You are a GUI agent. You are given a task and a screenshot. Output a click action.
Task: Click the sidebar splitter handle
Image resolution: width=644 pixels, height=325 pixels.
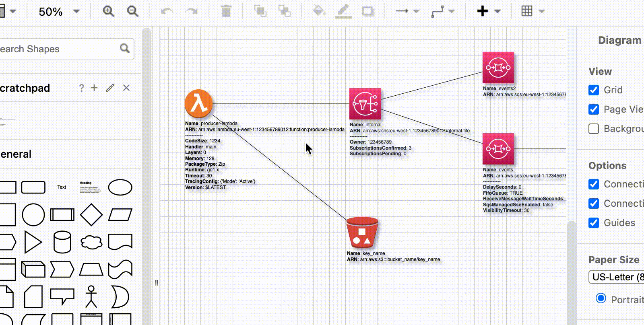click(x=157, y=282)
